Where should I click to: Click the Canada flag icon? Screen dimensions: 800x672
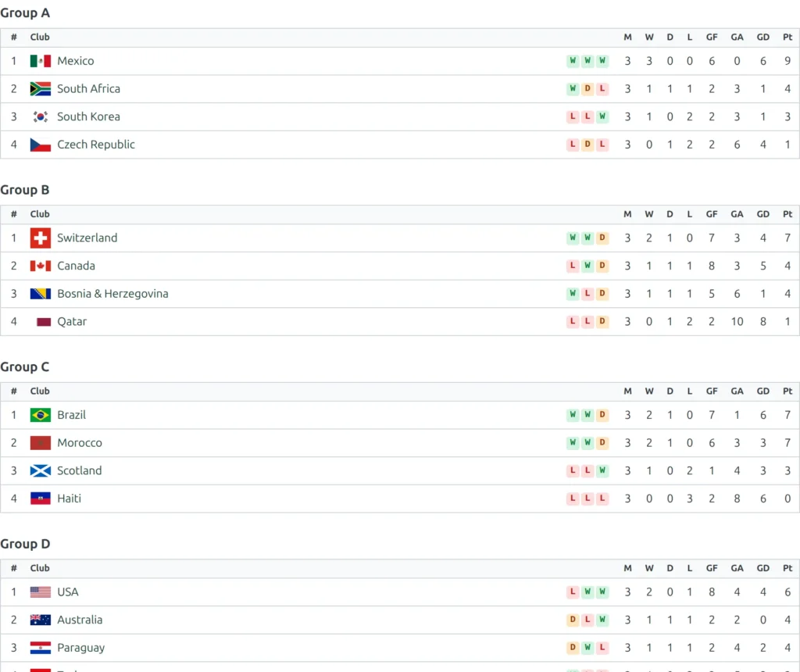(41, 266)
